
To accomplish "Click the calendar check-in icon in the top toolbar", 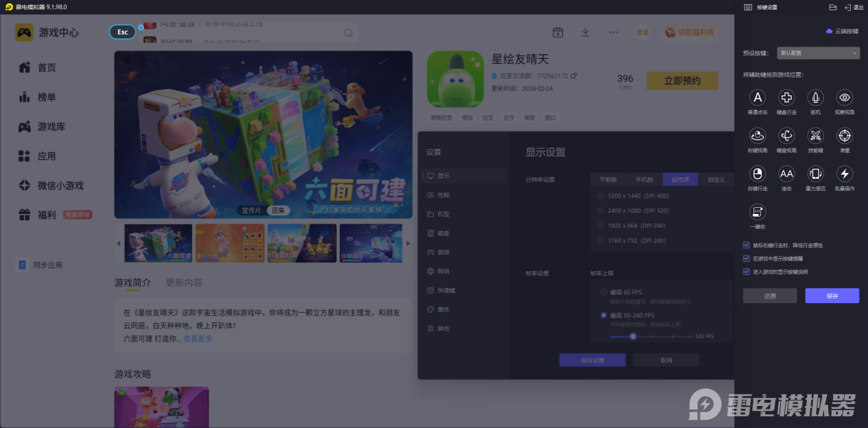I will pos(557,32).
